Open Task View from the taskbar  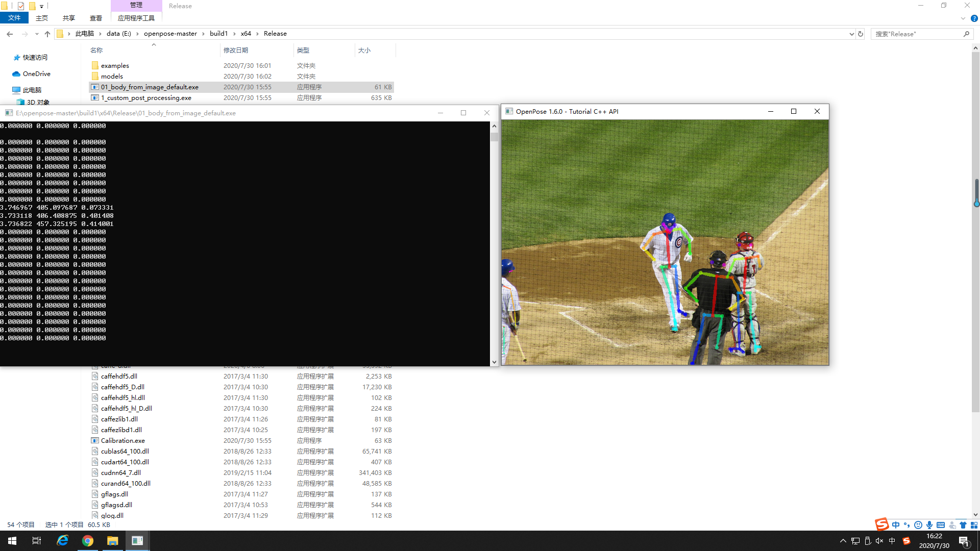[x=36, y=540]
